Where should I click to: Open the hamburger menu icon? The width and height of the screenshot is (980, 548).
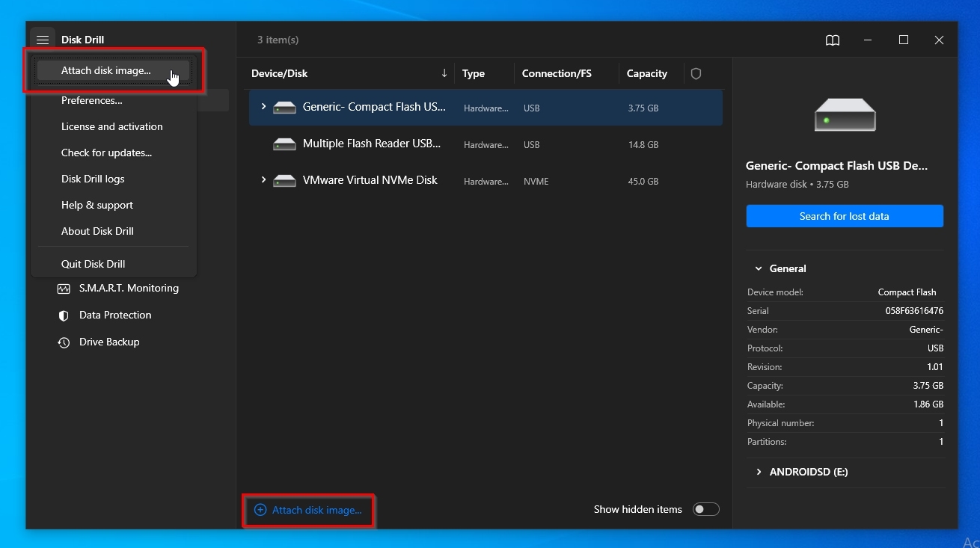pyautogui.click(x=43, y=40)
